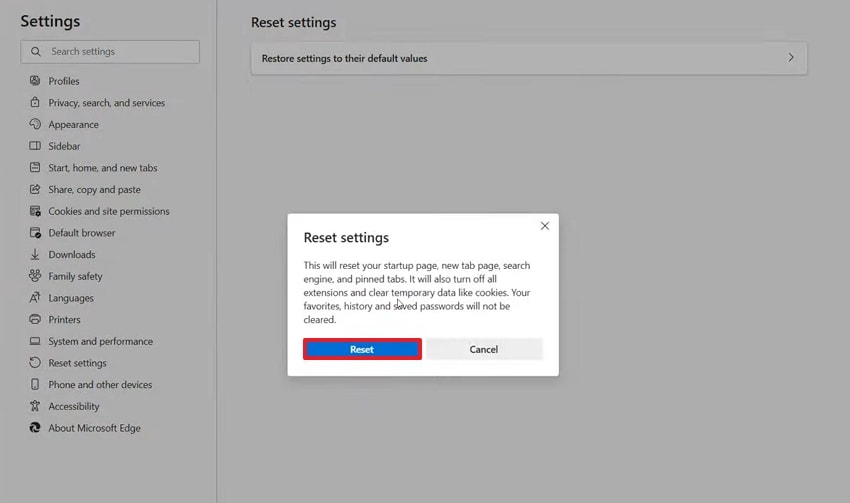Image resolution: width=850 pixels, height=503 pixels.
Task: Go to Accessibility settings
Action: tap(74, 407)
